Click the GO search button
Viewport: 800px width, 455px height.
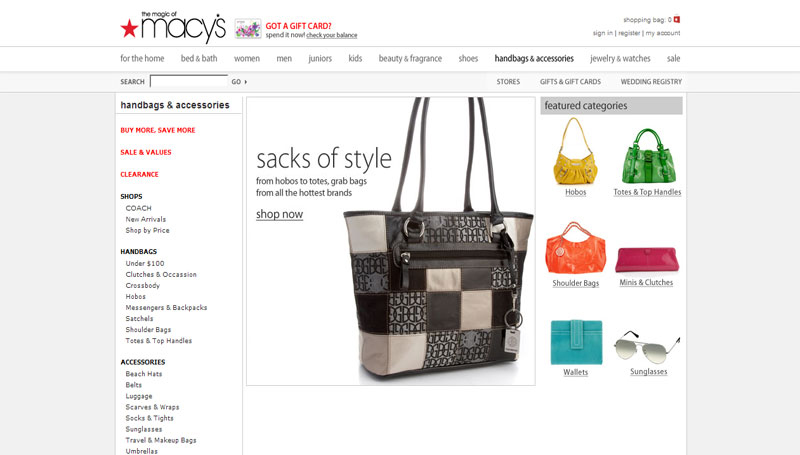[239, 82]
